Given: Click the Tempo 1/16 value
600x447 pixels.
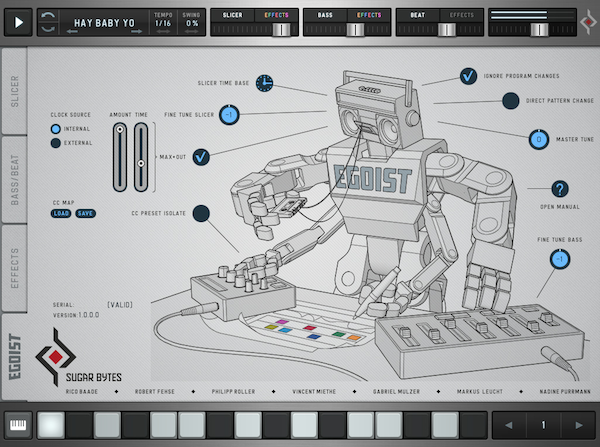Looking at the screenshot, I should pos(163,23).
